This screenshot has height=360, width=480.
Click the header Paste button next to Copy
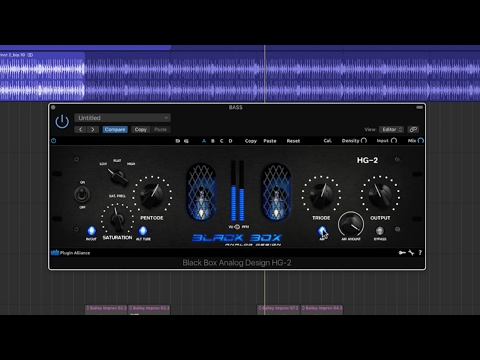pyautogui.click(x=160, y=129)
